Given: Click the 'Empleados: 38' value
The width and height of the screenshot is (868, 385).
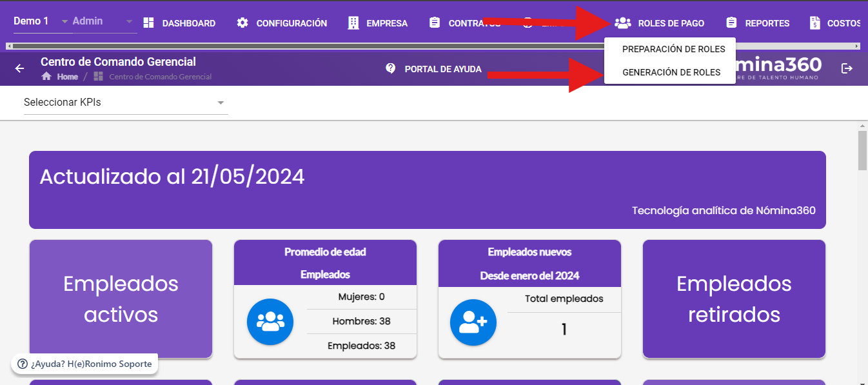Looking at the screenshot, I should [361, 346].
